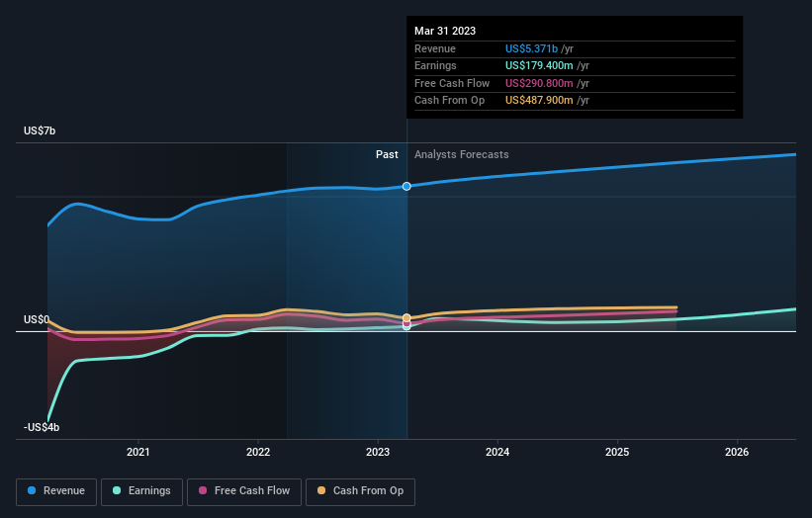This screenshot has width=812, height=518.
Task: Click the blue Revenue data point marker
Action: [x=406, y=186]
